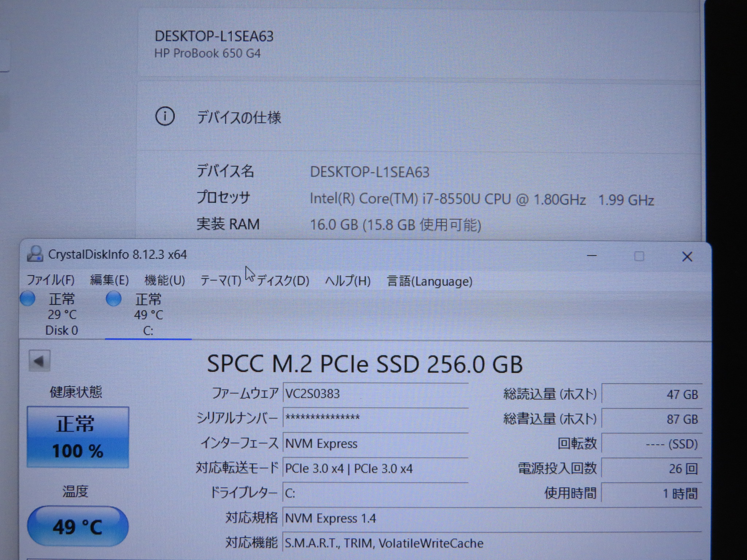
Task: Click the NVM Express interface field
Action: (x=375, y=443)
